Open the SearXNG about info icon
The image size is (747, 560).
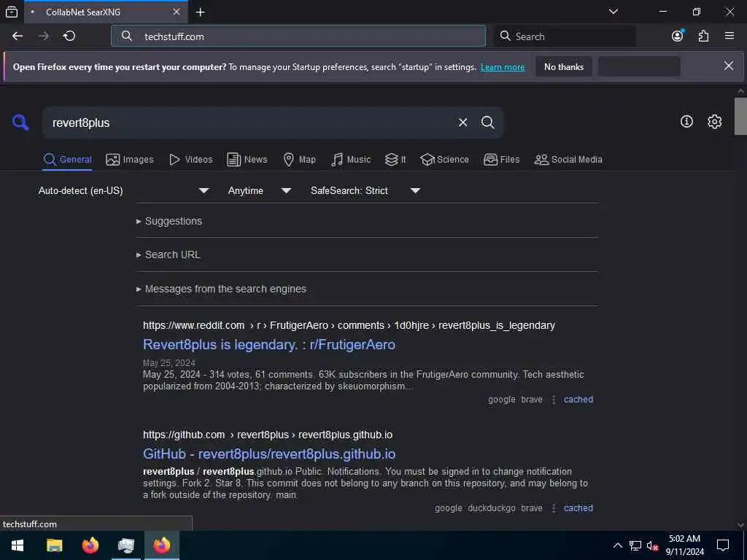coord(686,122)
